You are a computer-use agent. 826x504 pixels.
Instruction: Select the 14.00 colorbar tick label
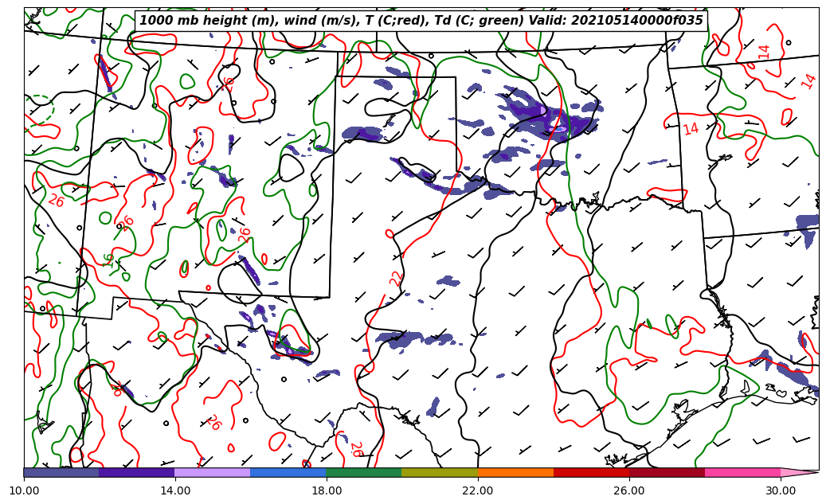175,490
